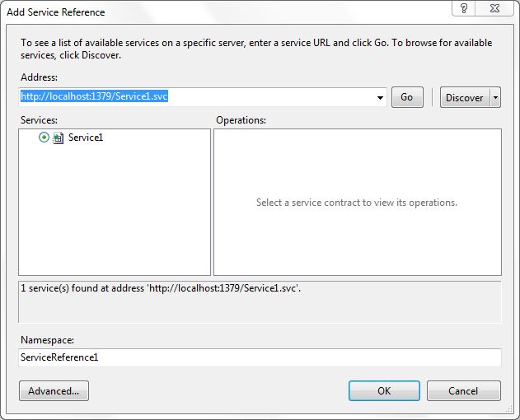Click the Add Service Reference title bar
Viewport: 520px width, 420px height.
pos(223,12)
